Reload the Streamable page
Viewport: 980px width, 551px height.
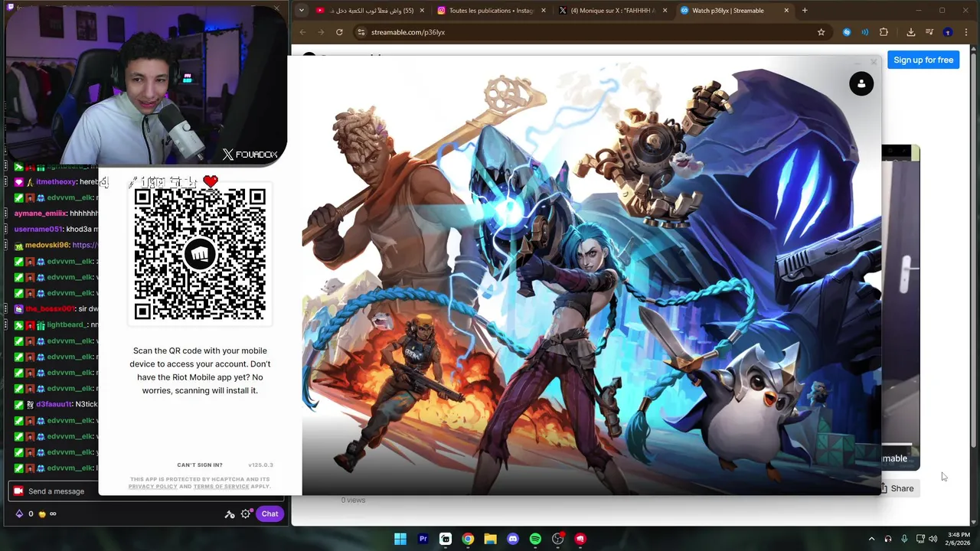(x=339, y=32)
